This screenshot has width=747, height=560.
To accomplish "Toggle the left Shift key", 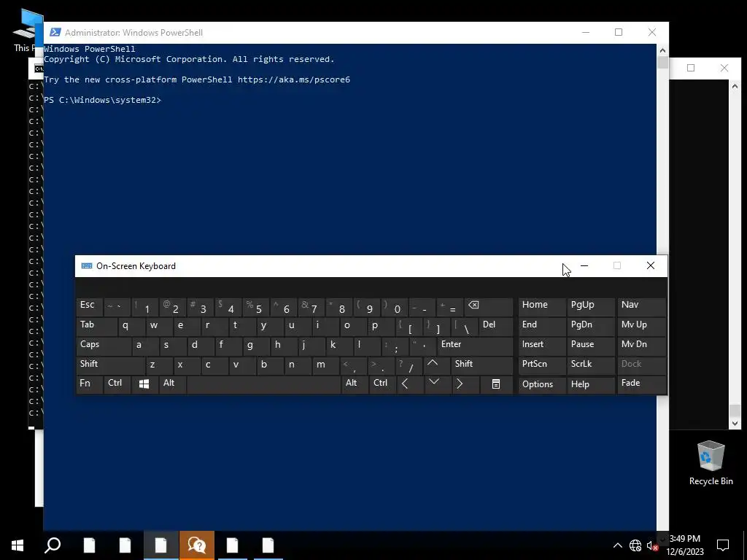I will pos(110,365).
